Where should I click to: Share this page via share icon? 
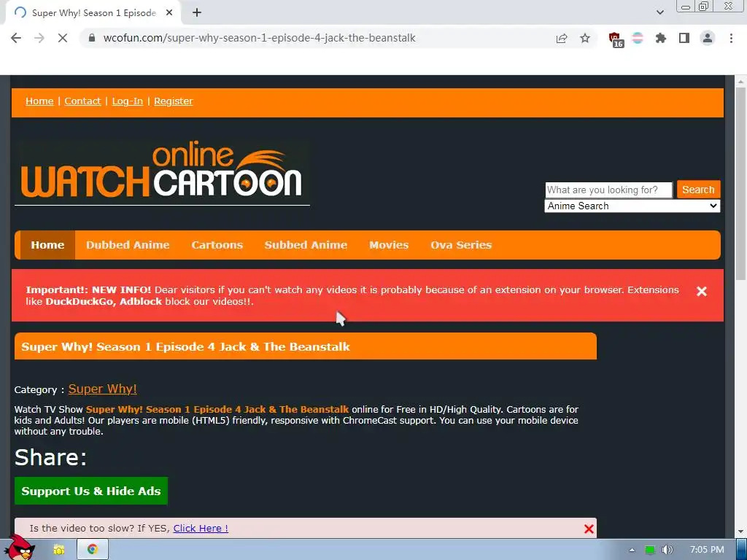click(x=562, y=39)
